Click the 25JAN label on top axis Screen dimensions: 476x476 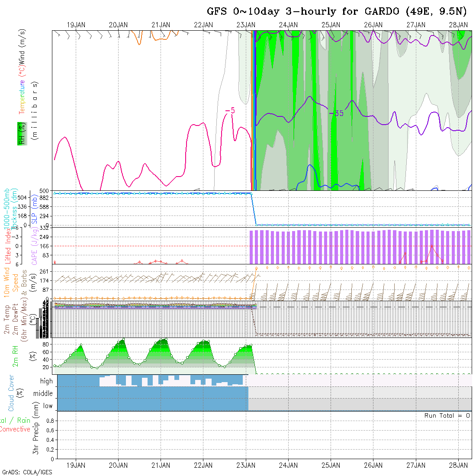coord(330,25)
